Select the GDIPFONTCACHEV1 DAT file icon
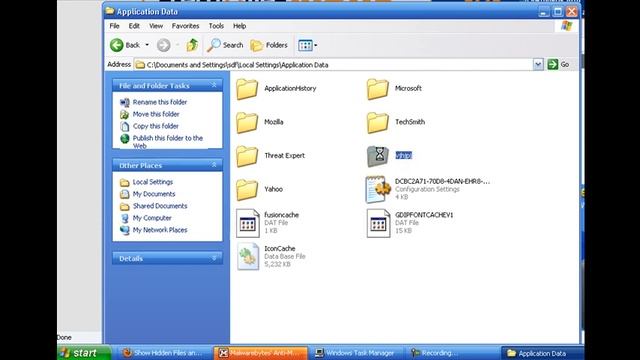 (x=378, y=223)
